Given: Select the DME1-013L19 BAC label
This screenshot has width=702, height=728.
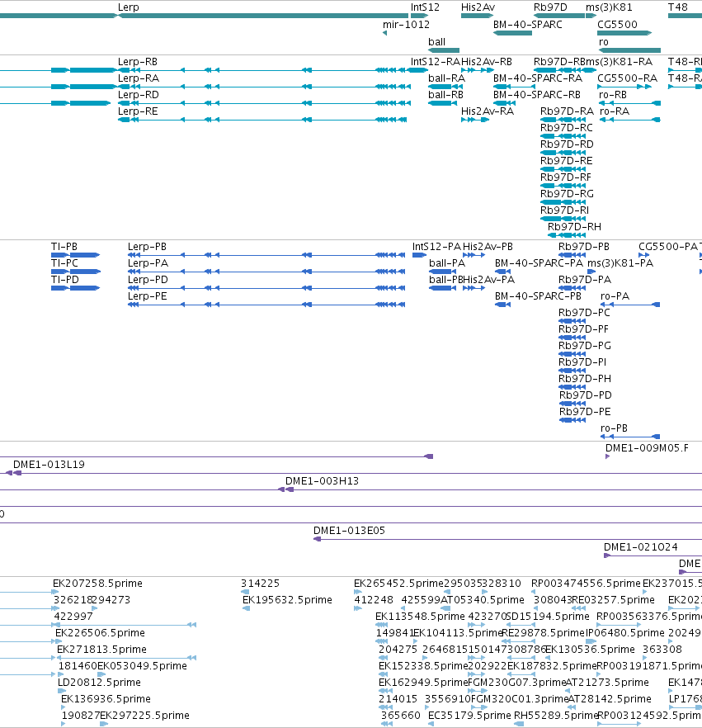Looking at the screenshot, I should point(49,465).
